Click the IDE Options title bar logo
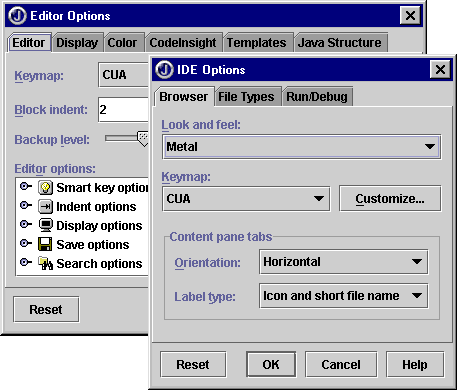Image resolution: width=458 pixels, height=391 pixels. click(164, 69)
